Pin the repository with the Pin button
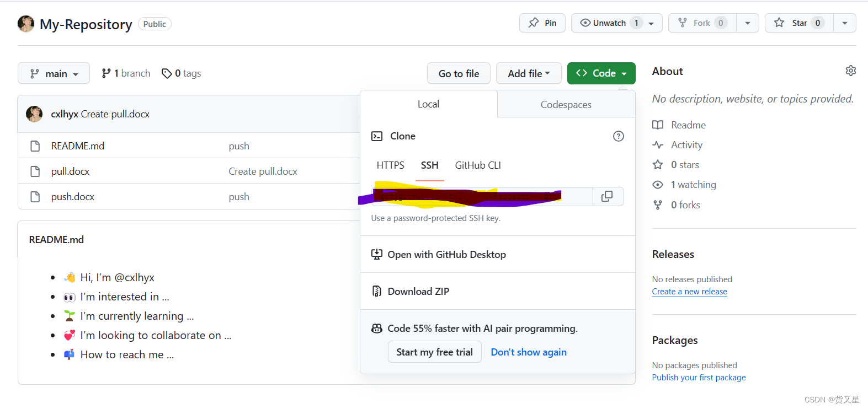 tap(542, 23)
